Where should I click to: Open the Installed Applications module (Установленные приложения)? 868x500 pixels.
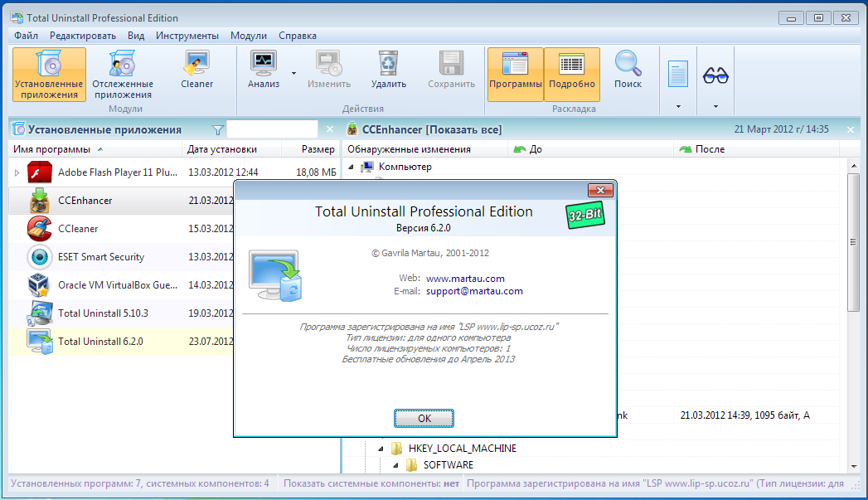(49, 74)
